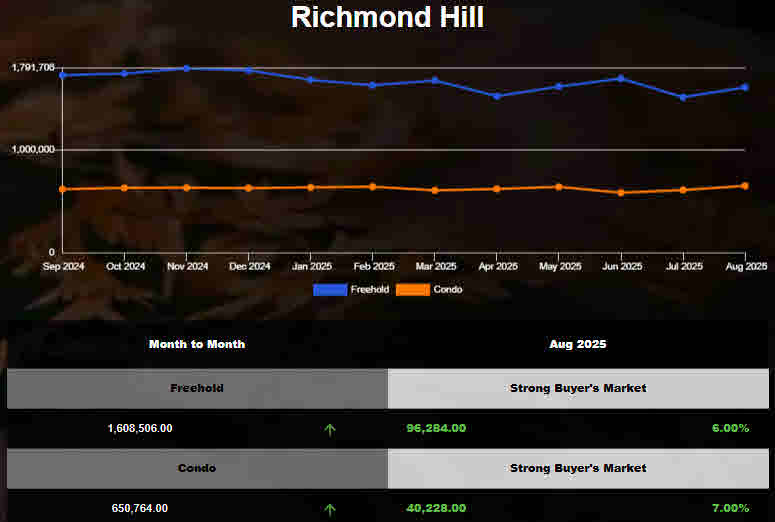
Task: Toggle the Freehold legend series
Action: coord(362,290)
